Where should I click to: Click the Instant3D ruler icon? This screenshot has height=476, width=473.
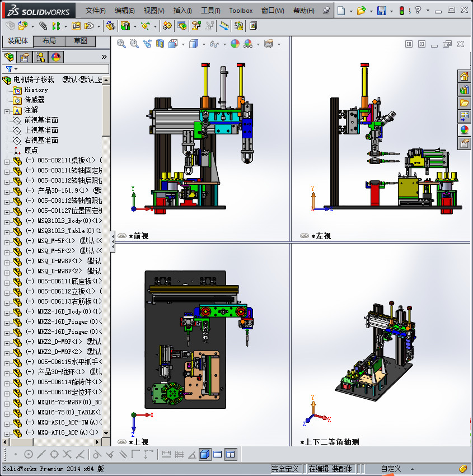pyautogui.click(x=224, y=26)
